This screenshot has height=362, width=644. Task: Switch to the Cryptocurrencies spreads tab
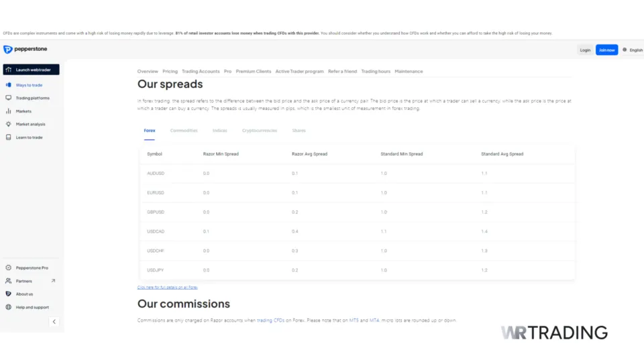pyautogui.click(x=259, y=131)
